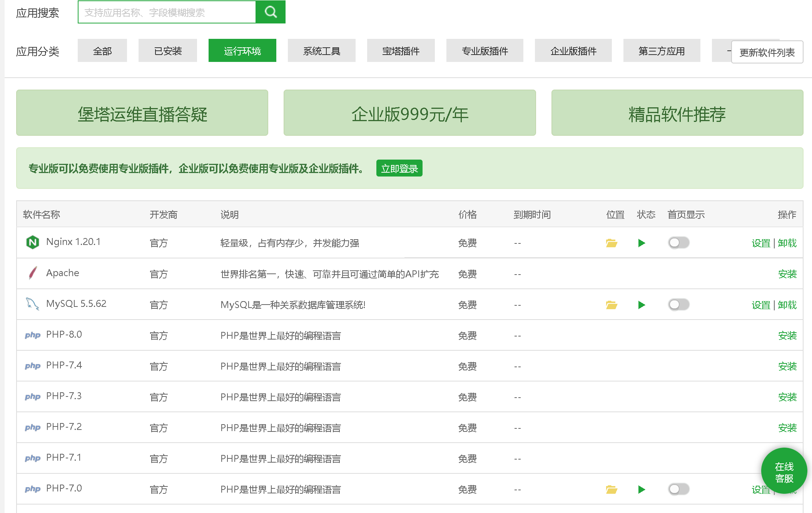Click 安装 for PHP-8.0
Viewport: 812px width, 513px height.
coord(787,335)
